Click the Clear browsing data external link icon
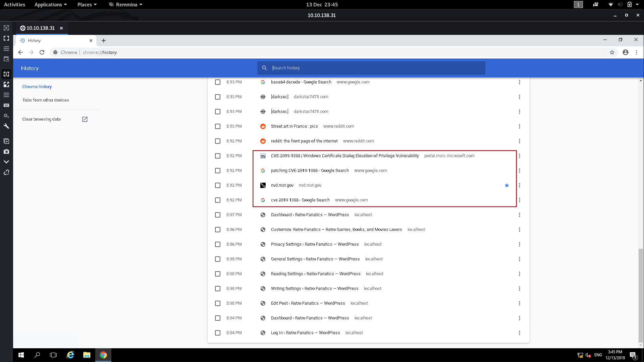This screenshot has height=362, width=644. click(85, 119)
